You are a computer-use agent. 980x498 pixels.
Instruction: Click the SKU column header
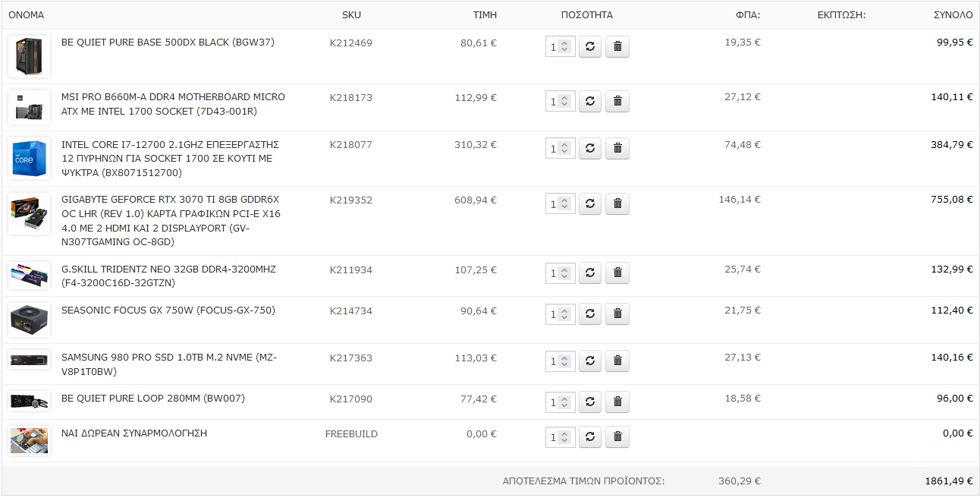click(351, 15)
